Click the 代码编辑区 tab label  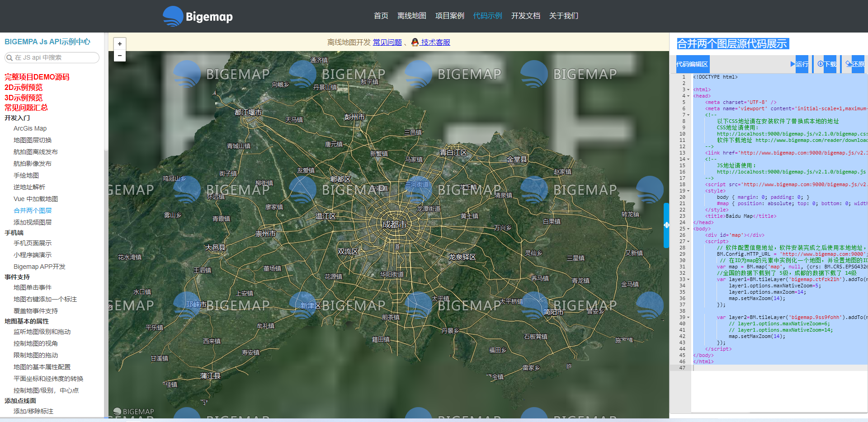tap(692, 64)
